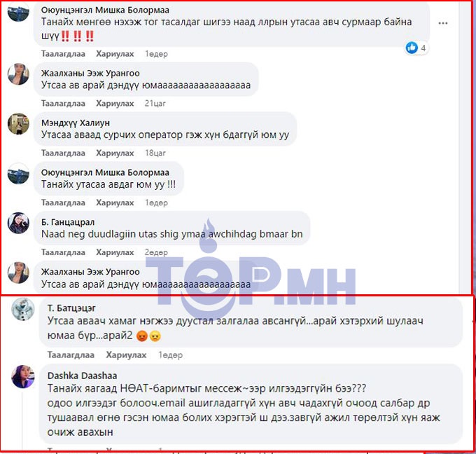Open the three-dot menu beside the top comment
Screen dimensions: 476x454
(443, 23)
